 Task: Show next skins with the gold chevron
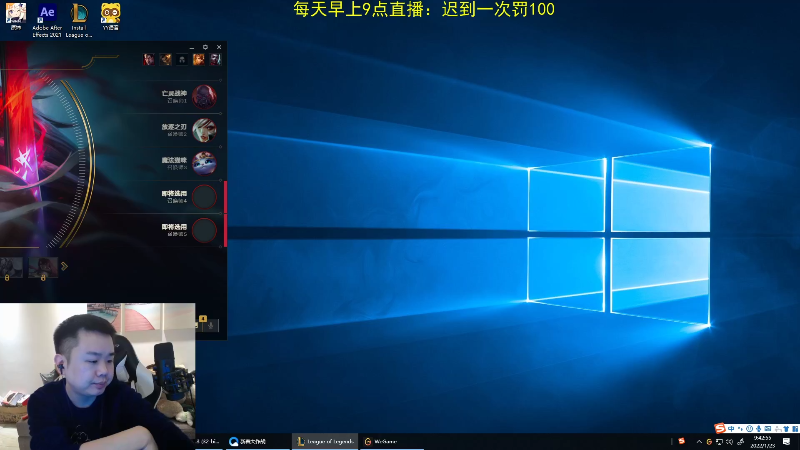point(64,266)
